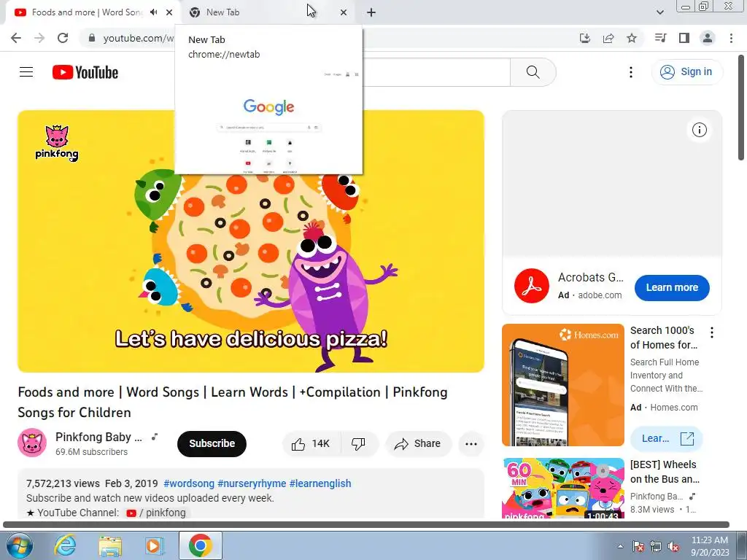Open the taskbar clock showing 11:23 AM
The height and width of the screenshot is (560, 747).
tap(710, 546)
